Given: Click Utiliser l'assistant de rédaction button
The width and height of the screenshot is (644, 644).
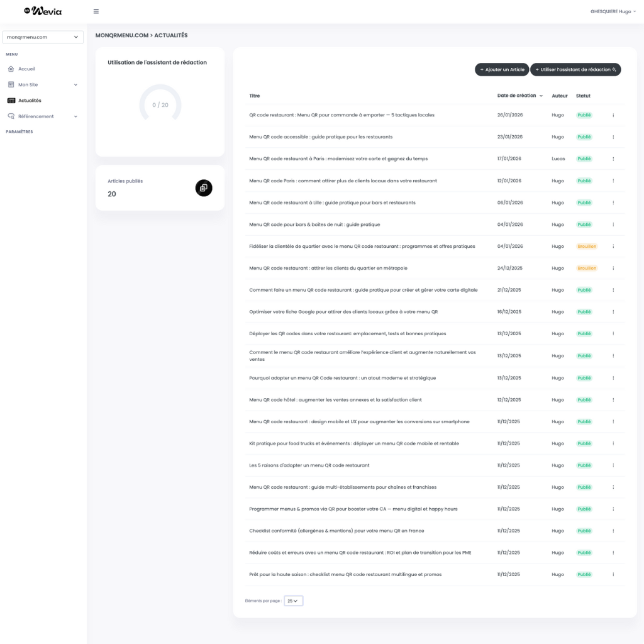Looking at the screenshot, I should coord(575,70).
